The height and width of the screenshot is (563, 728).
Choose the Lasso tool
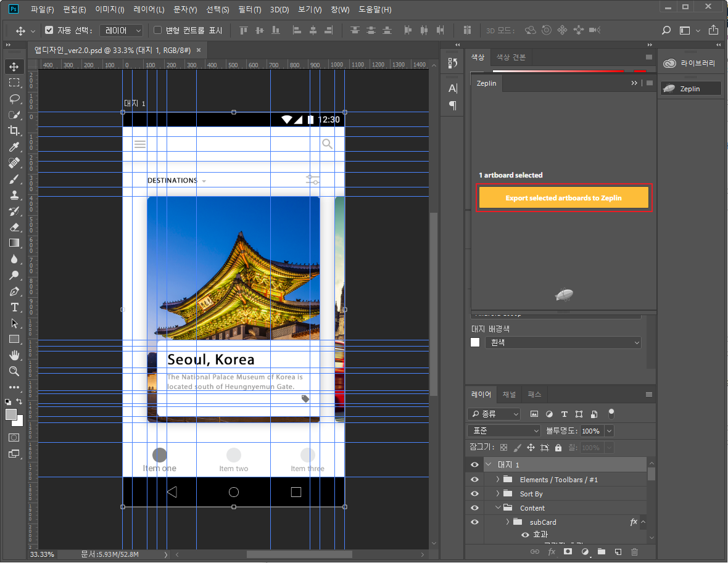(x=14, y=99)
